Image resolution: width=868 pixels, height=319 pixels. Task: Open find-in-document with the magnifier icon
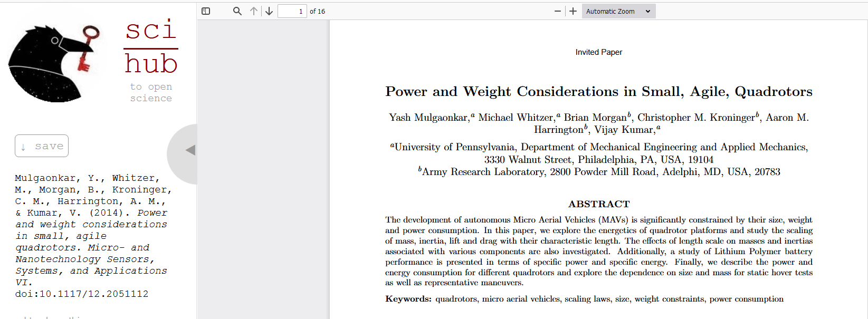click(x=237, y=11)
